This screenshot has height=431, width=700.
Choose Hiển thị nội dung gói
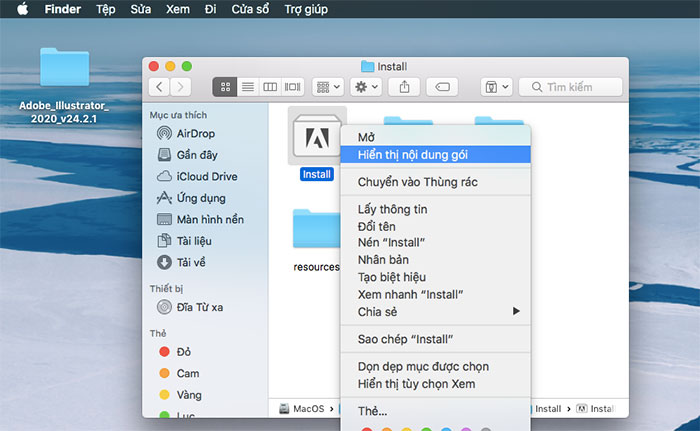click(x=435, y=155)
